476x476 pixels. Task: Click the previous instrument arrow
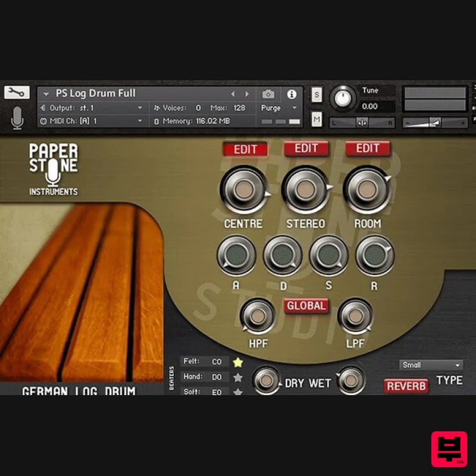coord(233,94)
